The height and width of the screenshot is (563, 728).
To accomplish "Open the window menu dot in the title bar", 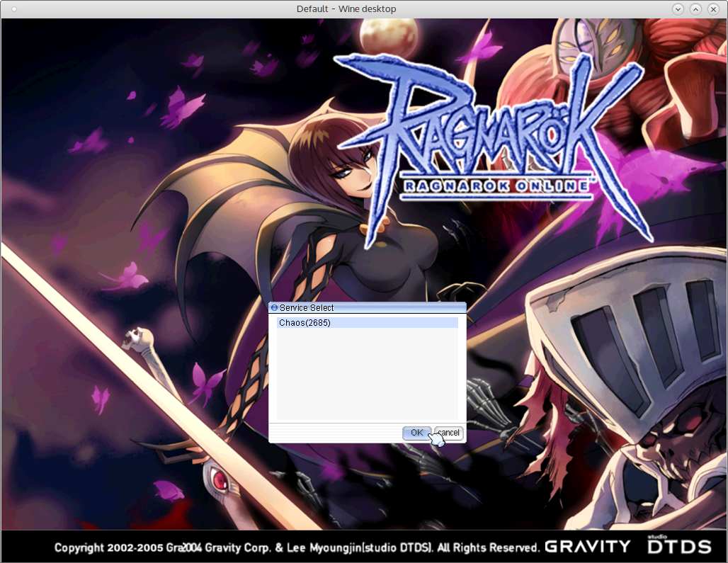I will pos(14,8).
